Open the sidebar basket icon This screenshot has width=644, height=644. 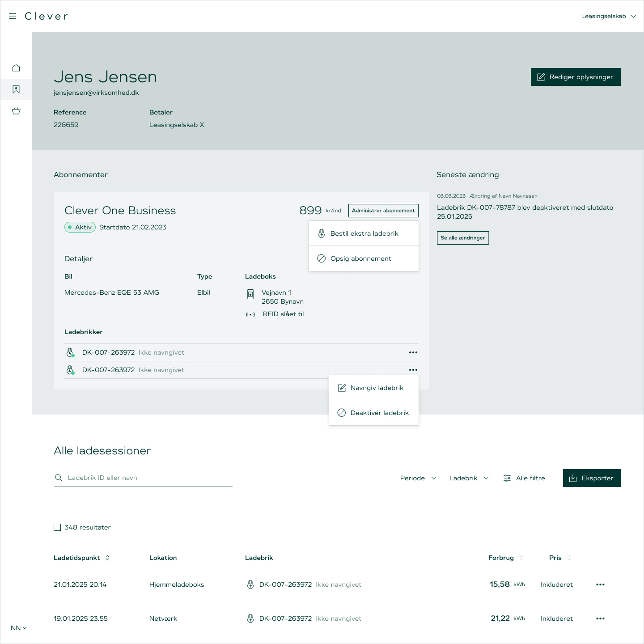[16, 111]
